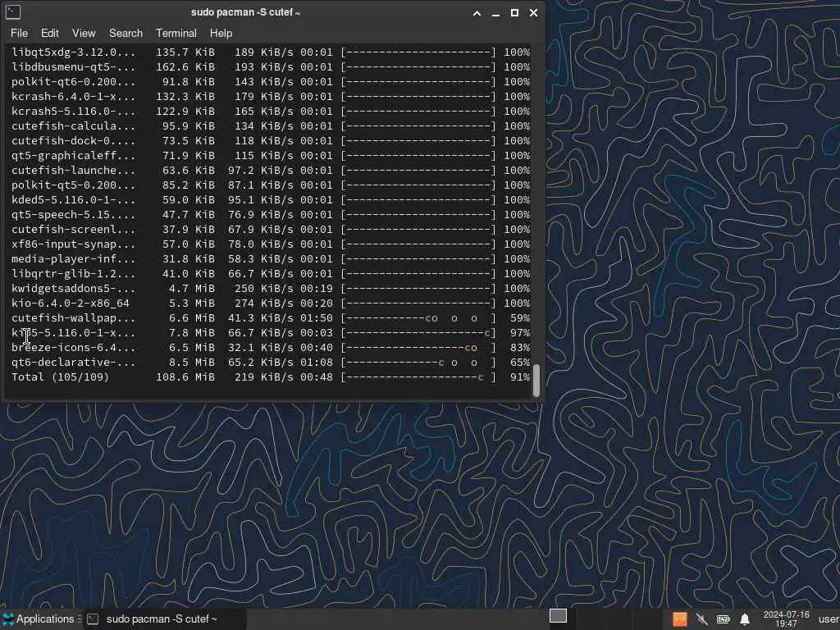Click the 'kwidgetsaddons5-...' package name
Image resolution: width=840 pixels, height=630 pixels.
pos(73,289)
